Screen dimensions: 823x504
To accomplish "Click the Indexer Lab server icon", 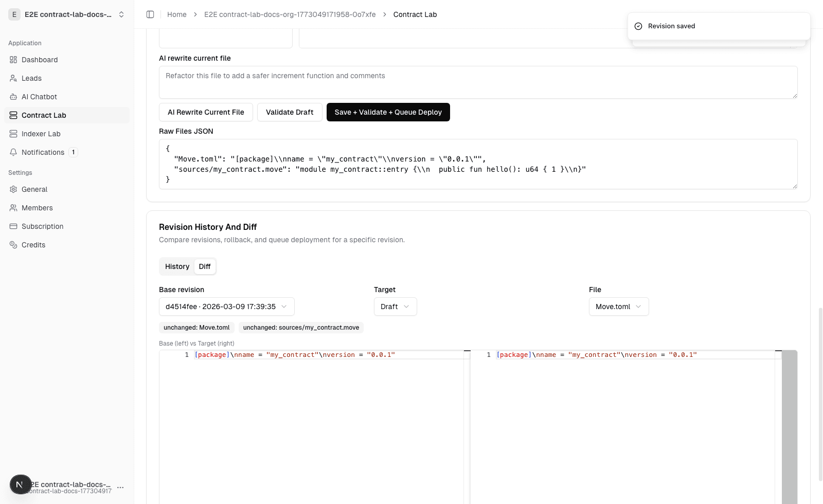I will (13, 134).
